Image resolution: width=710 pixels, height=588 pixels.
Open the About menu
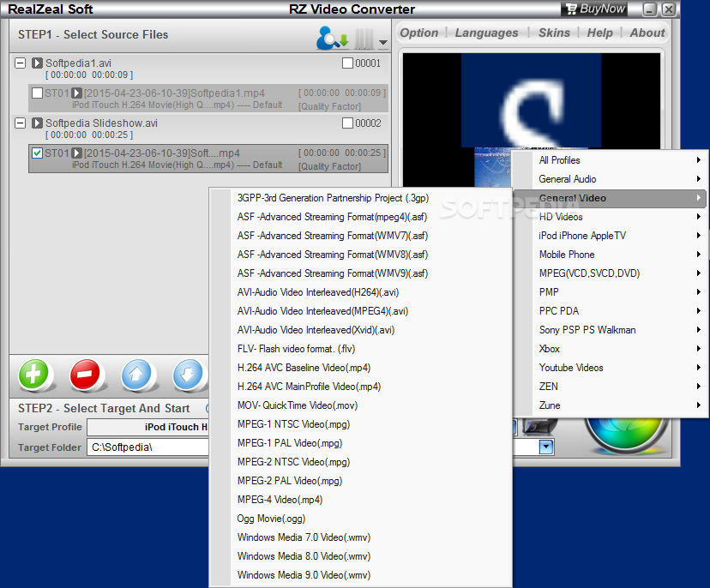[x=647, y=33]
